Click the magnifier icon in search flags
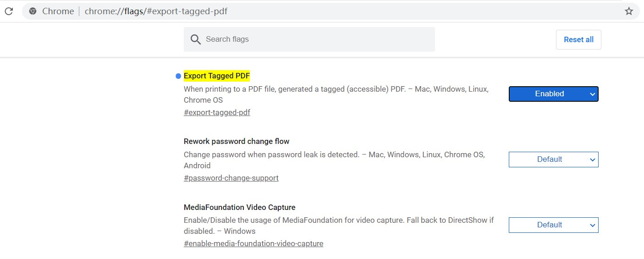Screen dimensions: 644x259 click(196, 39)
